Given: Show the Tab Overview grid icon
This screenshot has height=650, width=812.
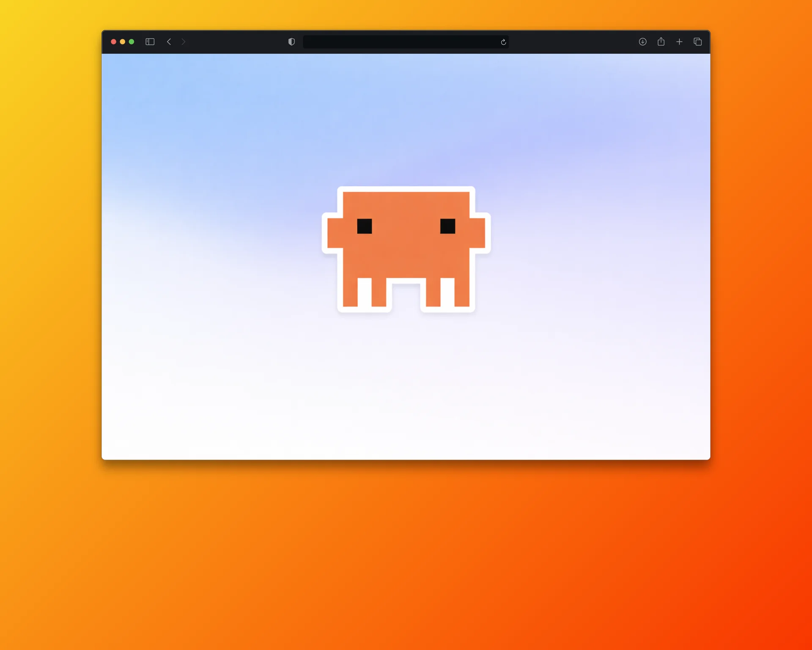Looking at the screenshot, I should [x=697, y=41].
